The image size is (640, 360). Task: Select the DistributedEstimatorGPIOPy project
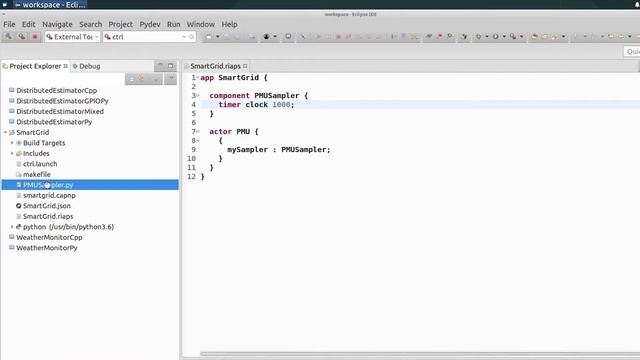(62, 101)
